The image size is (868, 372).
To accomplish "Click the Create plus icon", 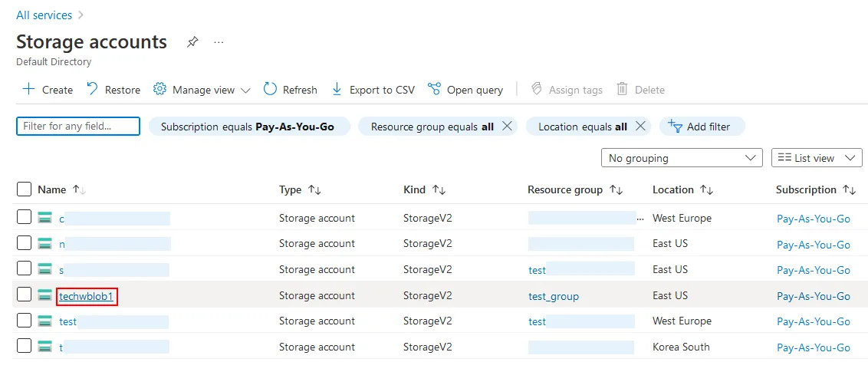I will click(28, 89).
